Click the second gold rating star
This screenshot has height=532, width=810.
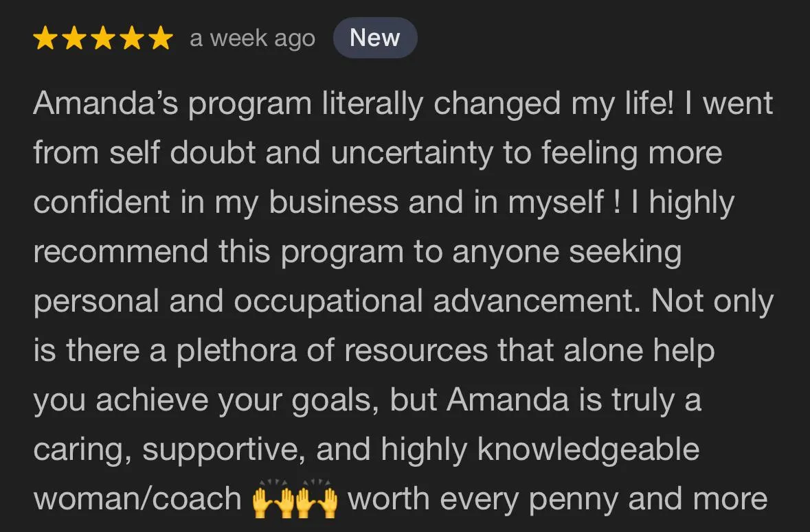pyautogui.click(x=74, y=38)
